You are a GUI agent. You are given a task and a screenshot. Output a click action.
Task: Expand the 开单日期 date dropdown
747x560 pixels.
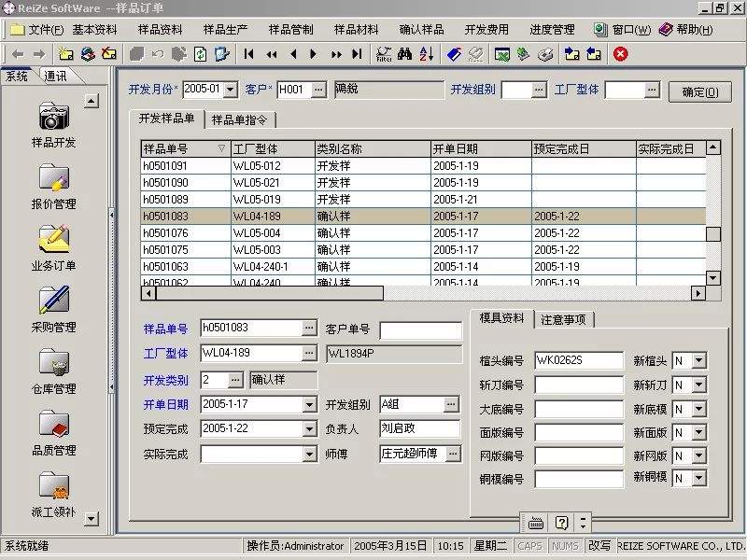pos(310,405)
